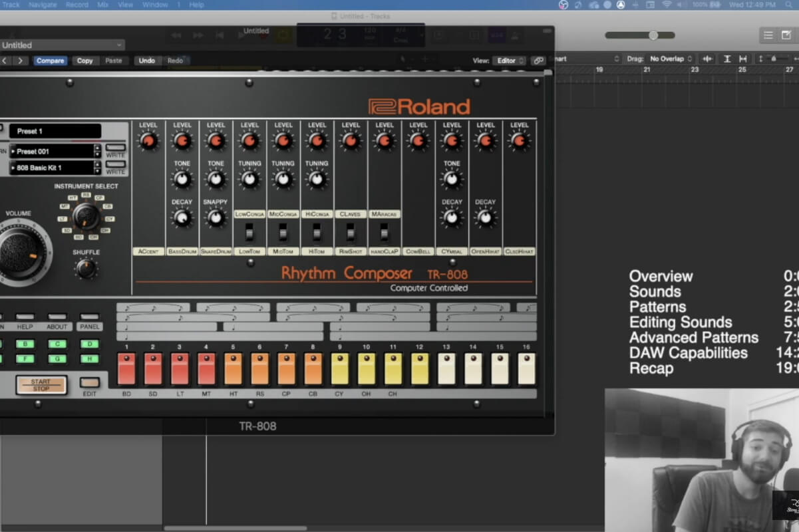The width and height of the screenshot is (799, 532).
Task: Click the BassDrum Level knob
Action: (182, 141)
